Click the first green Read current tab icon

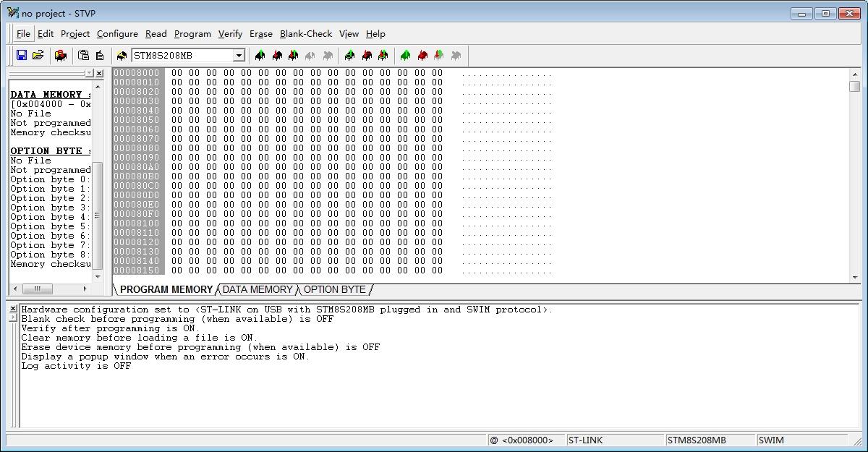[x=260, y=56]
